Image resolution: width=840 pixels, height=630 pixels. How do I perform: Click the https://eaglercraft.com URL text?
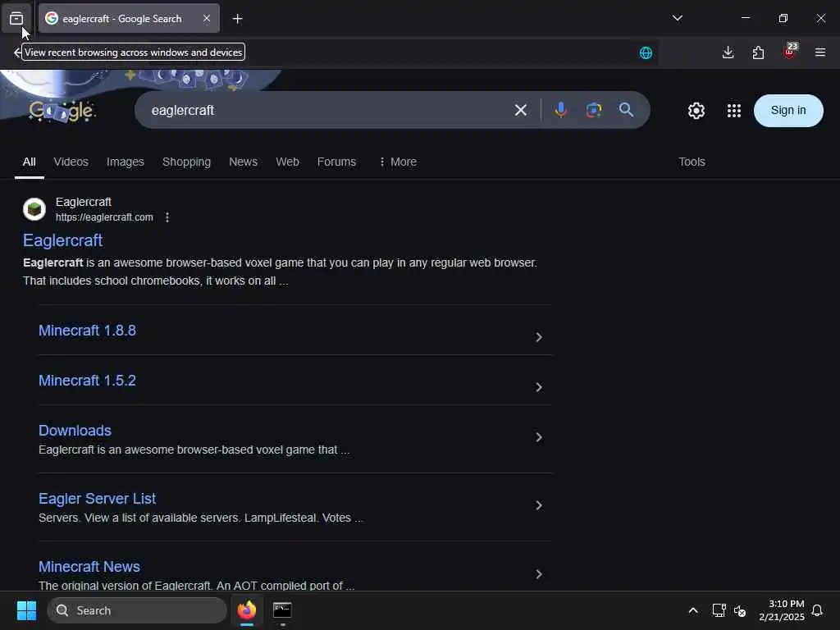pyautogui.click(x=104, y=217)
